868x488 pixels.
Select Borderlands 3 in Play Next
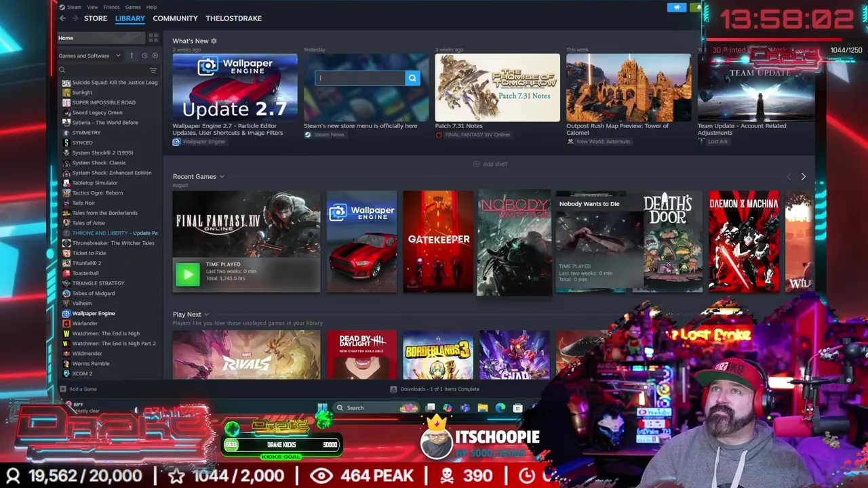(438, 355)
